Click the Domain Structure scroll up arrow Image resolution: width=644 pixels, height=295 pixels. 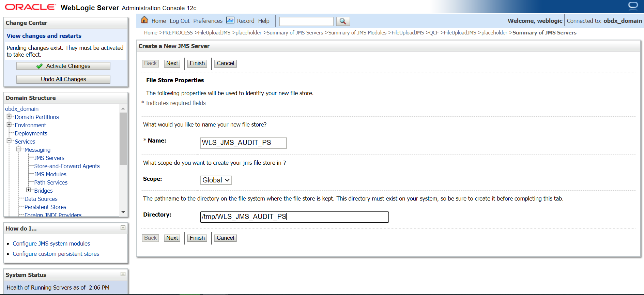[123, 108]
